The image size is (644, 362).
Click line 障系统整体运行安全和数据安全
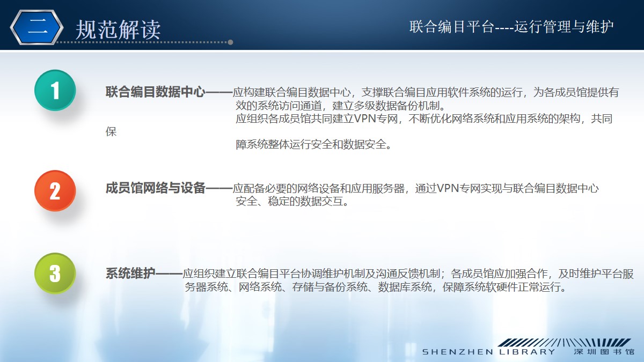[314, 145]
